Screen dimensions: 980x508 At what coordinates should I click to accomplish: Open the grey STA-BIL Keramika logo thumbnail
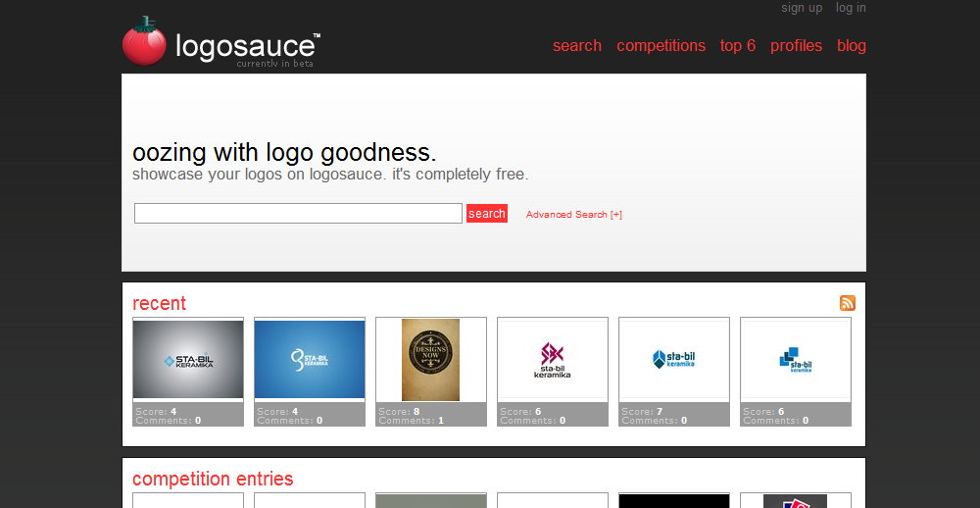(x=188, y=360)
